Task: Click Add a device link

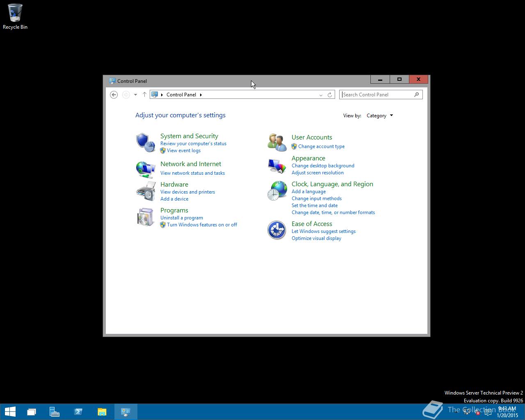Action: [x=174, y=199]
